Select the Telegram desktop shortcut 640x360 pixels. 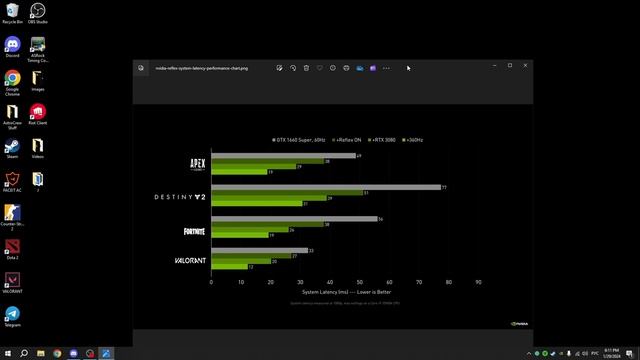pos(12,317)
